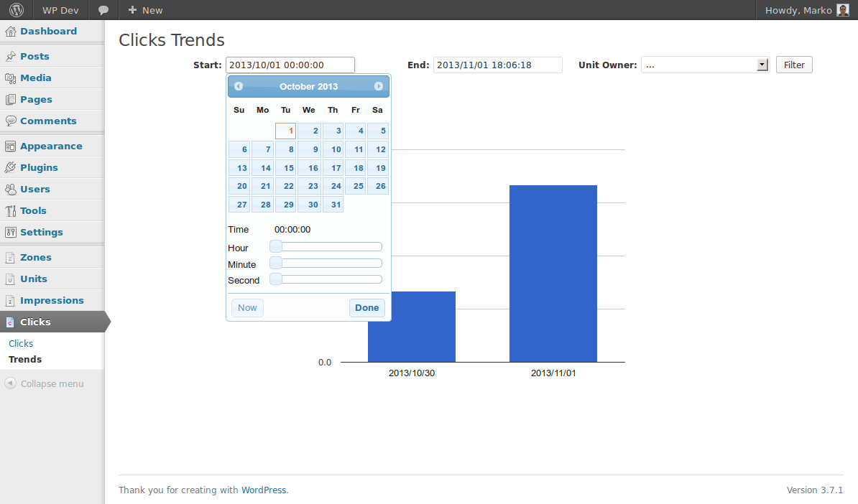Select October 28 in calendar
Screen dimensions: 858x504
coord(263,205)
